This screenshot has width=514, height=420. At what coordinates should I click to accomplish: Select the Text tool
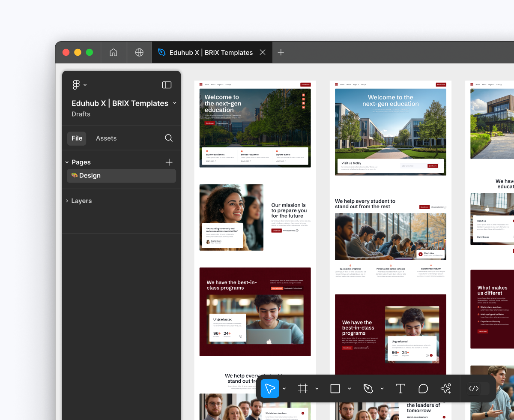click(x=400, y=388)
